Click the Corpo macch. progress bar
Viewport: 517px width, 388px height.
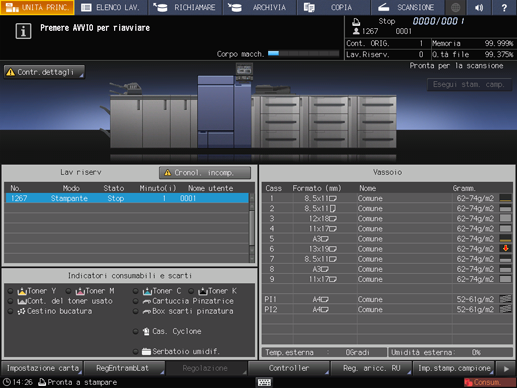point(303,54)
